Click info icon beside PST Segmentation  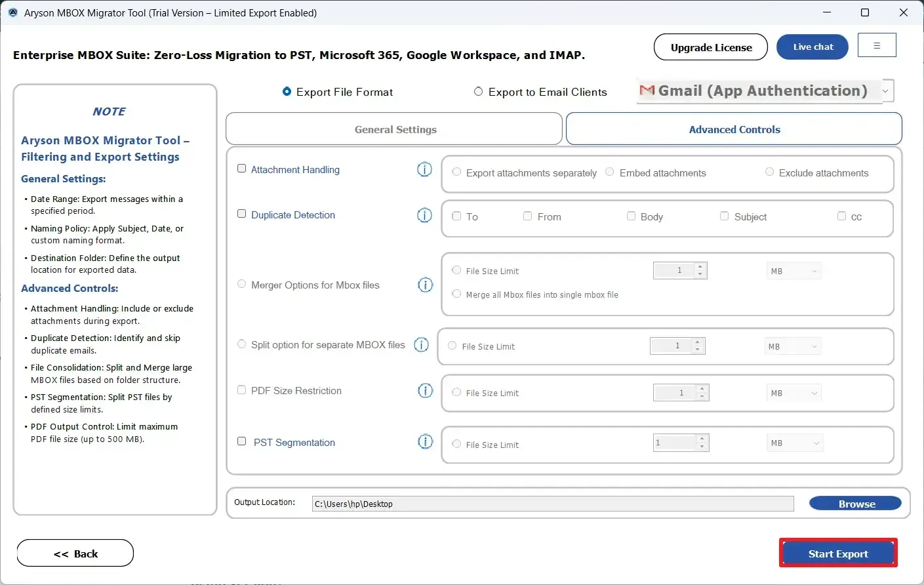click(x=426, y=442)
